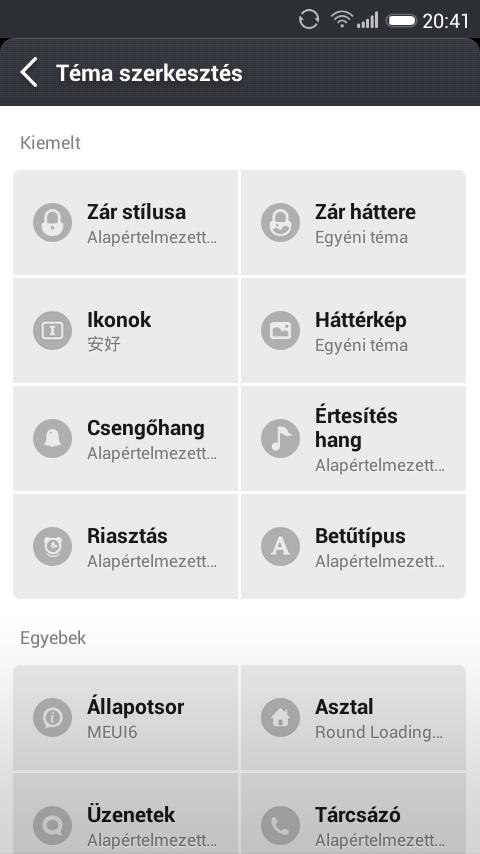Screen dimensions: 480x854
Task: Tap the bell icon for Csengőhang
Action: [52, 438]
